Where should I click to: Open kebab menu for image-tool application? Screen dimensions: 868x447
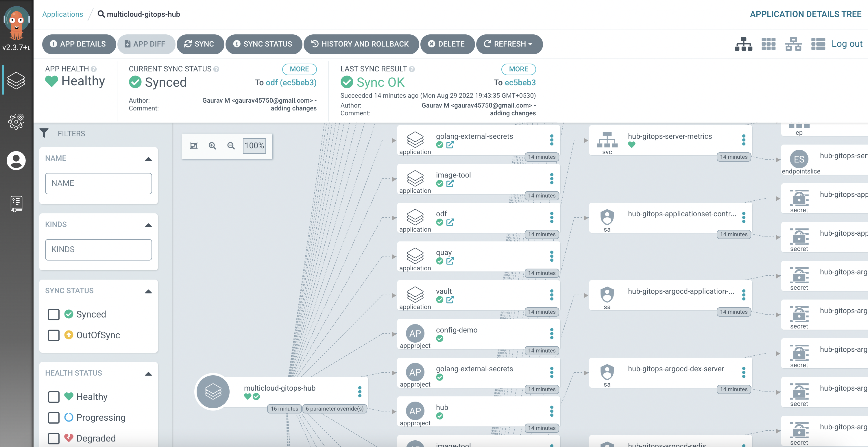coord(552,178)
